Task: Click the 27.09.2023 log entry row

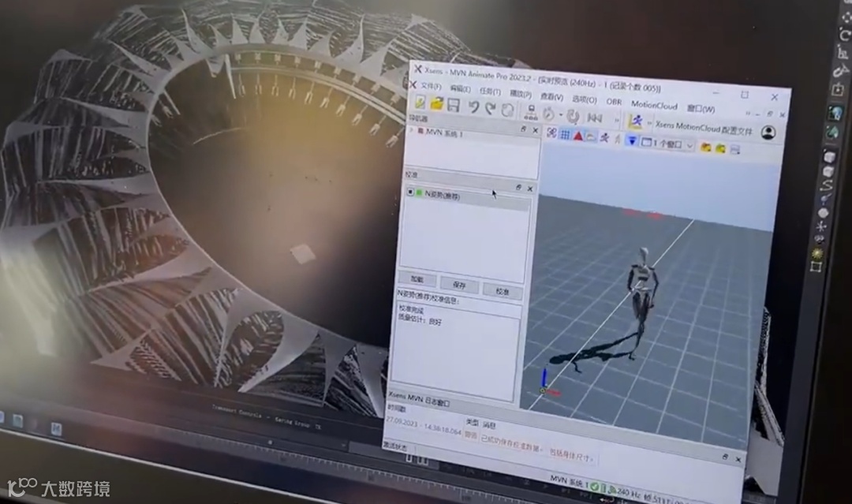Action: 489,440
